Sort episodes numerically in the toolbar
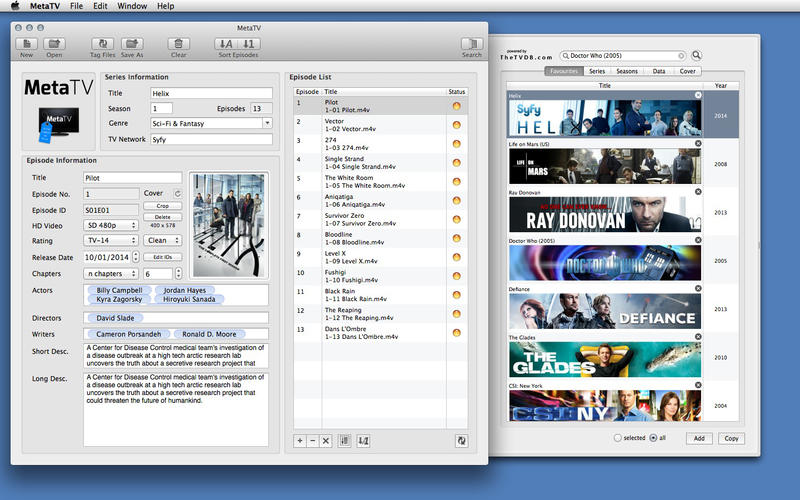The width and height of the screenshot is (800, 500). 249,44
